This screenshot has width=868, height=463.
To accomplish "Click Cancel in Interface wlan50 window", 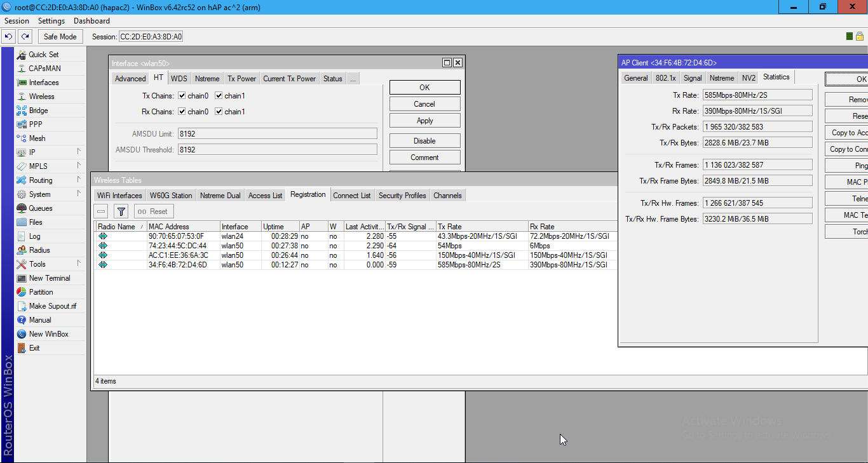I will (x=424, y=104).
